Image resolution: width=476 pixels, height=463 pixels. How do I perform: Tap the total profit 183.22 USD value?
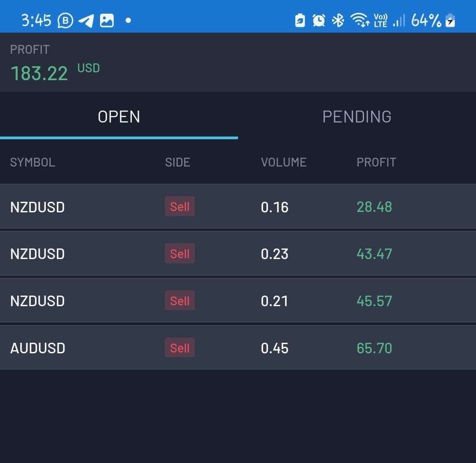[x=40, y=73]
